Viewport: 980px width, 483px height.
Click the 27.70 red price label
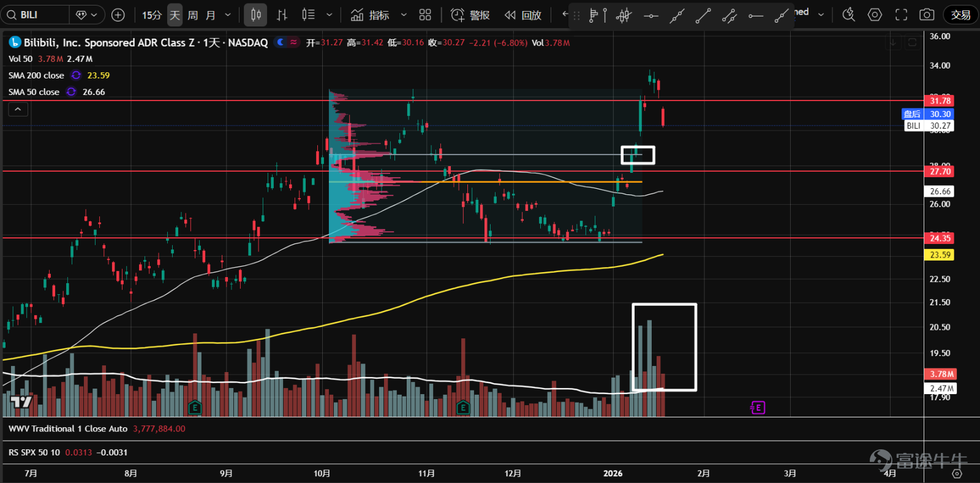940,172
